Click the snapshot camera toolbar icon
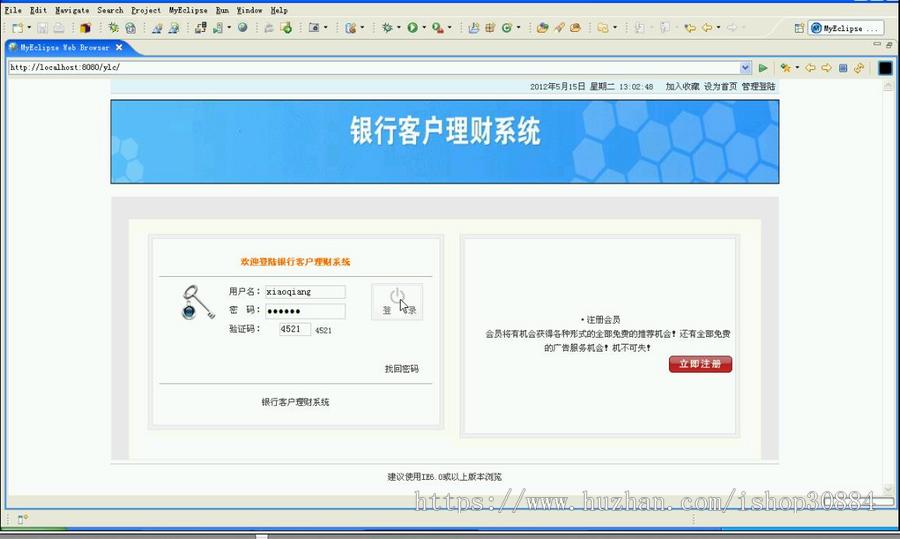Image resolution: width=900 pixels, height=539 pixels. coord(313,28)
